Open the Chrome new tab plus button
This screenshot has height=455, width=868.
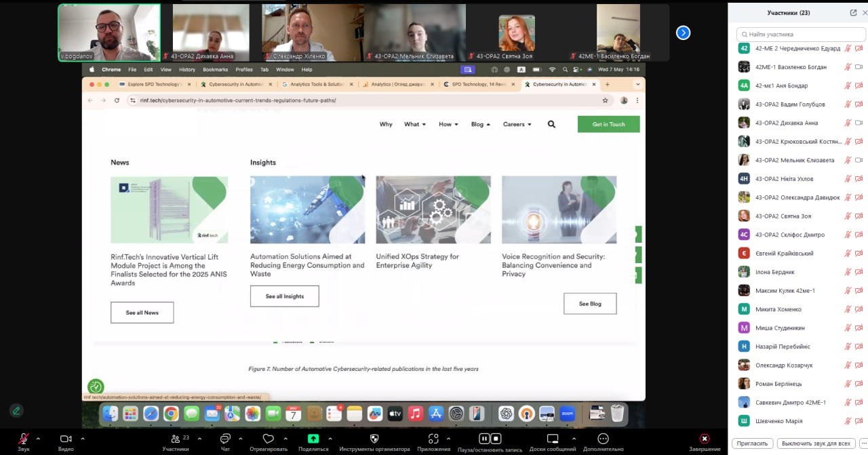607,85
